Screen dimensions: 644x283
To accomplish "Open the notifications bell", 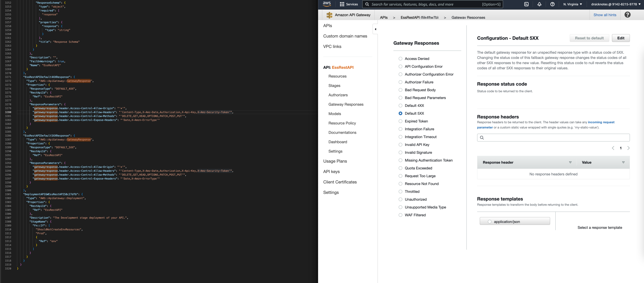I will [x=539, y=4].
